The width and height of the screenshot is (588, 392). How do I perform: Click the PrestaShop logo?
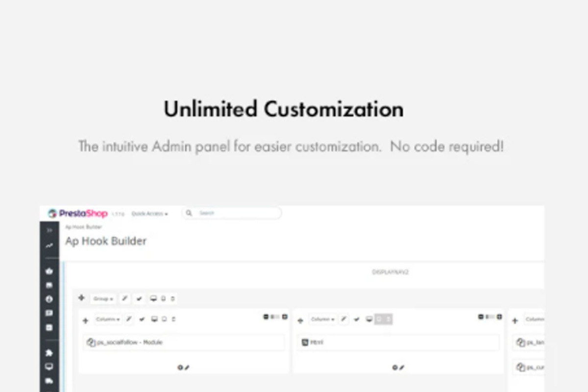click(77, 214)
